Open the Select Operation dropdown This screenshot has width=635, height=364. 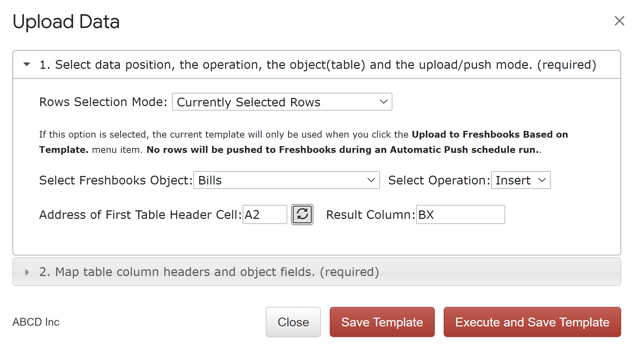click(x=521, y=180)
